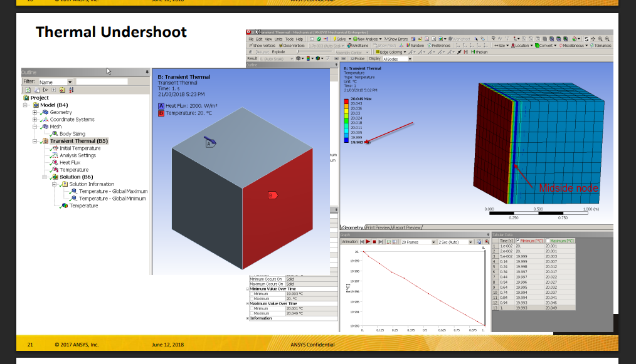Expand the Geometry tree node

click(x=35, y=112)
